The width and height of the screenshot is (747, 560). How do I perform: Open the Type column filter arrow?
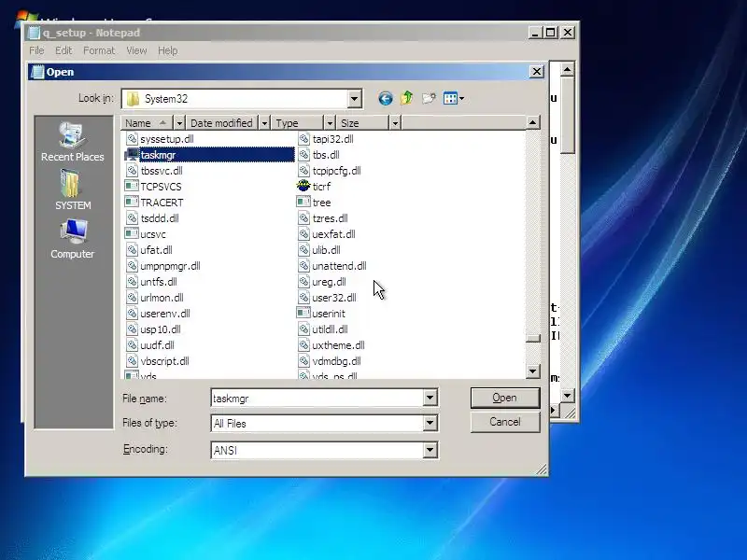tap(330, 123)
